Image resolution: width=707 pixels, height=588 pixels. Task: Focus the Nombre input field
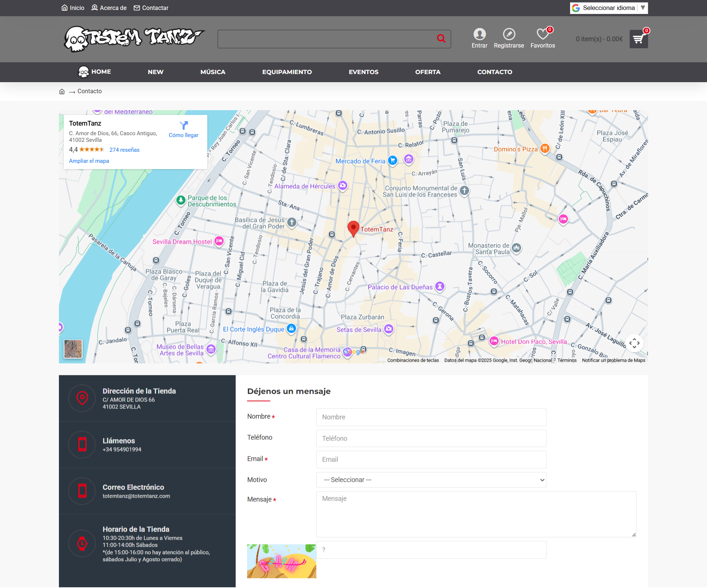tap(431, 417)
